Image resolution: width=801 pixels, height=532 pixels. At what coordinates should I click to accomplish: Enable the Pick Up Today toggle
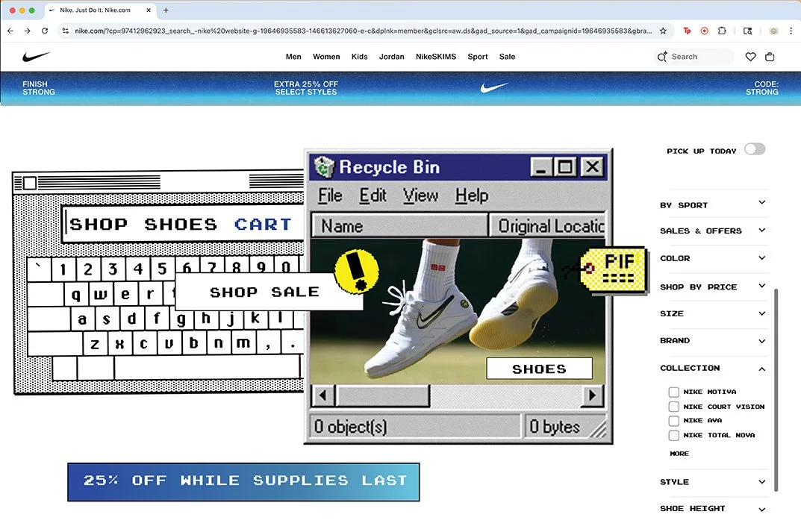tap(755, 148)
